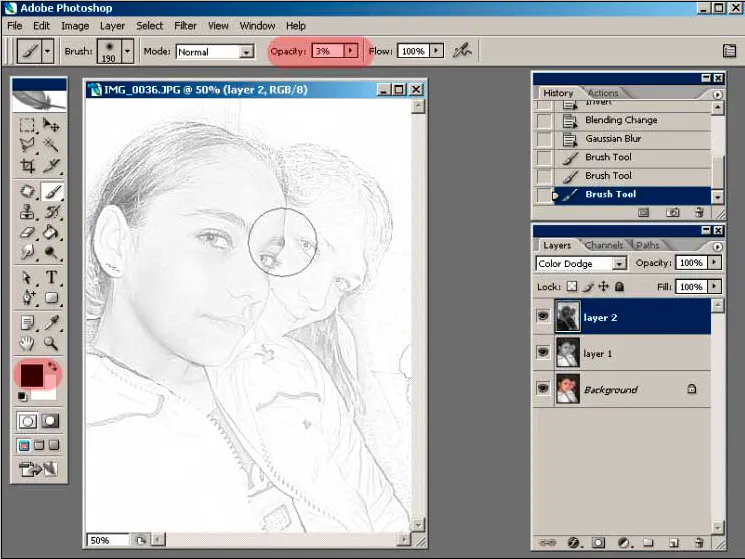Open the Layer menu
Image resolution: width=745 pixels, height=559 pixels.
pos(112,26)
